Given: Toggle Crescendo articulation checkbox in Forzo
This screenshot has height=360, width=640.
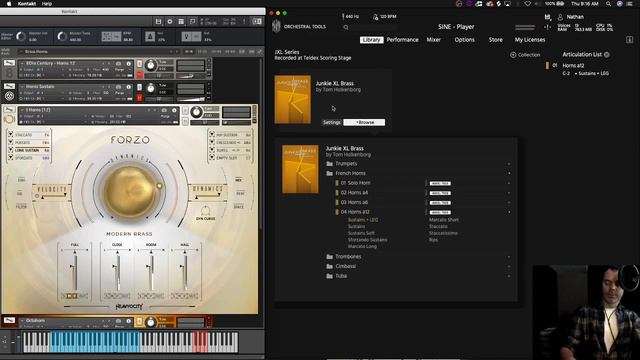Looking at the screenshot, I should (212, 142).
